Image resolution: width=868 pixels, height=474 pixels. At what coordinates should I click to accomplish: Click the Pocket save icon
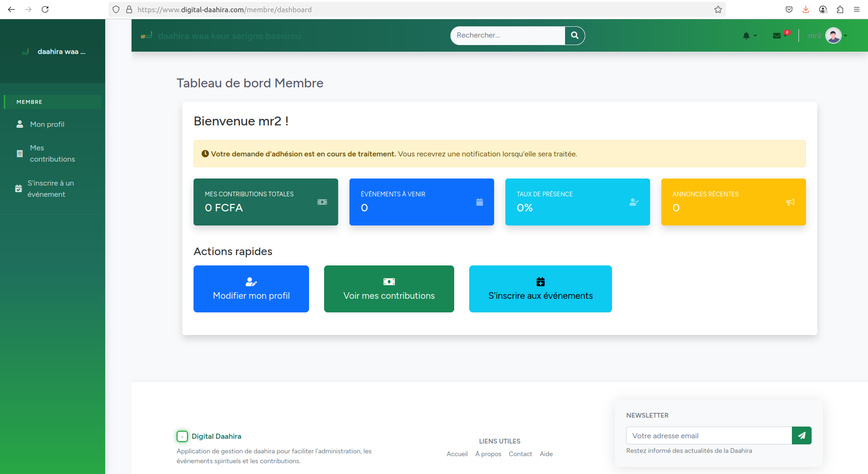[789, 9]
